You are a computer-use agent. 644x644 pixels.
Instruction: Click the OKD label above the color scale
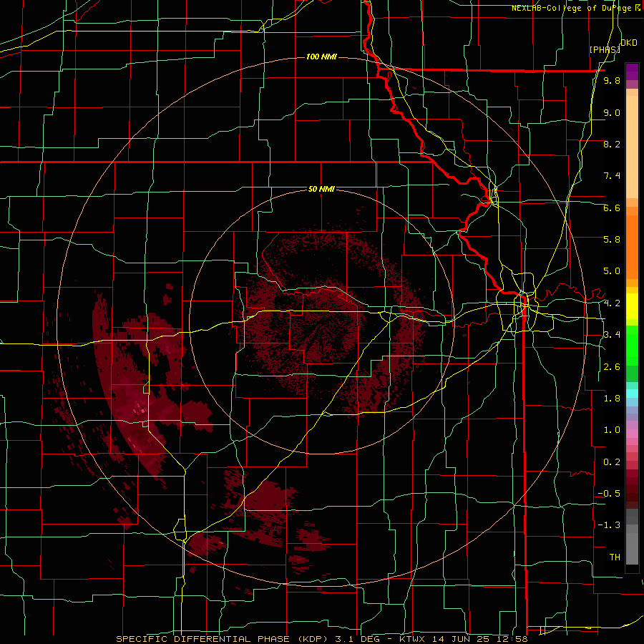coord(629,43)
